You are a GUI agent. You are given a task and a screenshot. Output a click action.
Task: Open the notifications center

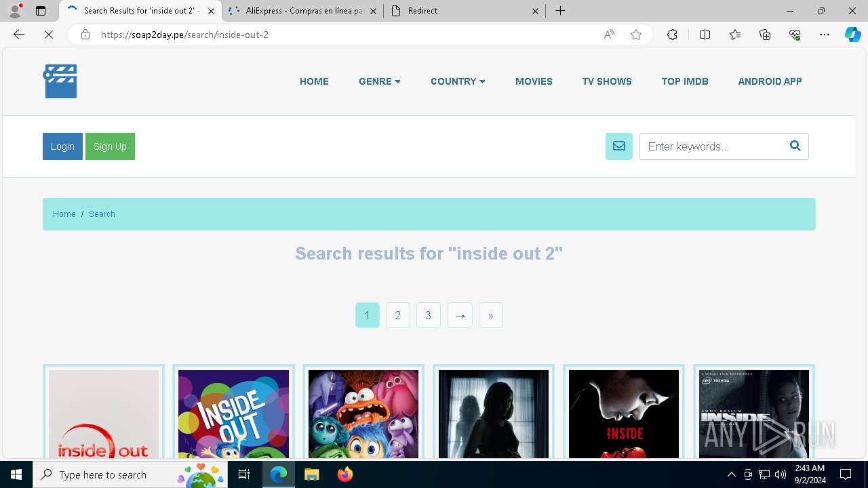(x=846, y=474)
